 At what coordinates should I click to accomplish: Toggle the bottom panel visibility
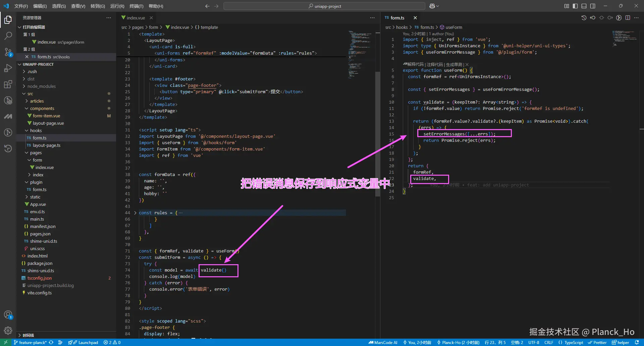click(x=584, y=6)
